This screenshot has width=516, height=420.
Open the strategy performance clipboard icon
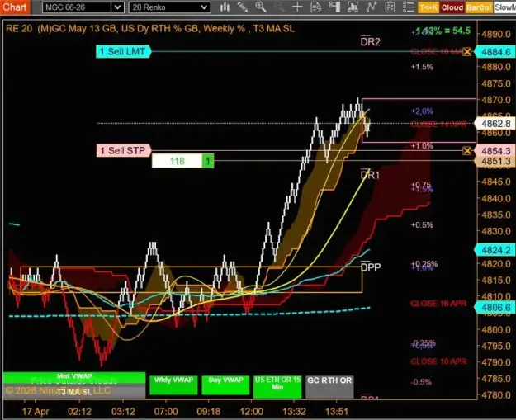pos(390,7)
